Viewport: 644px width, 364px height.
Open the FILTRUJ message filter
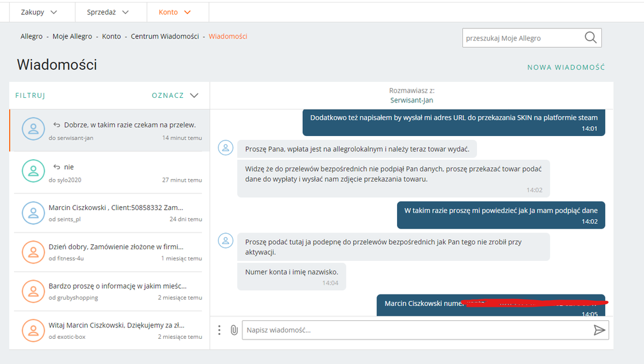[30, 95]
